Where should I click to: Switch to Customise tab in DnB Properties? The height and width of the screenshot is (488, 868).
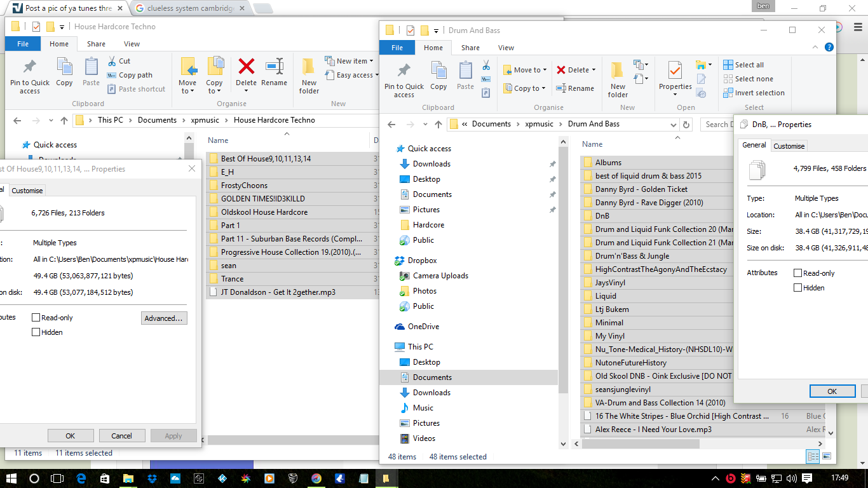(789, 146)
